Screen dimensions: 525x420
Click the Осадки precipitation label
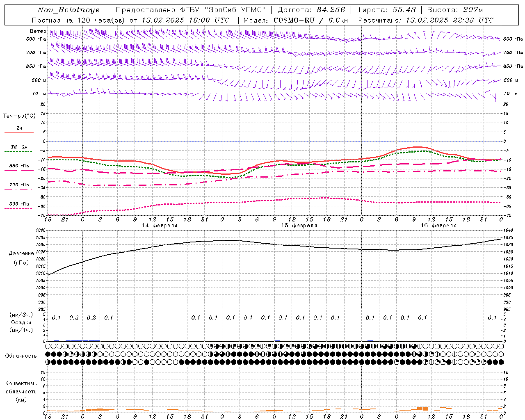click(x=21, y=322)
